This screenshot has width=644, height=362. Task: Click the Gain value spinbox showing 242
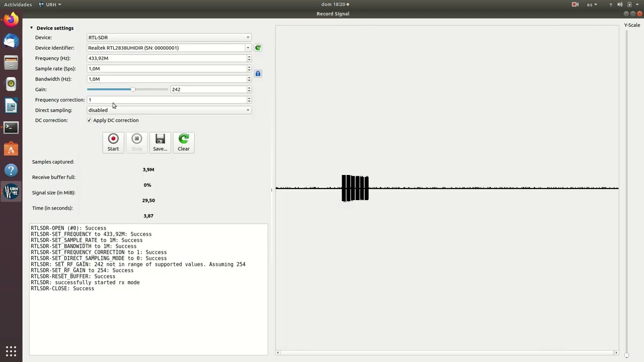(208, 89)
